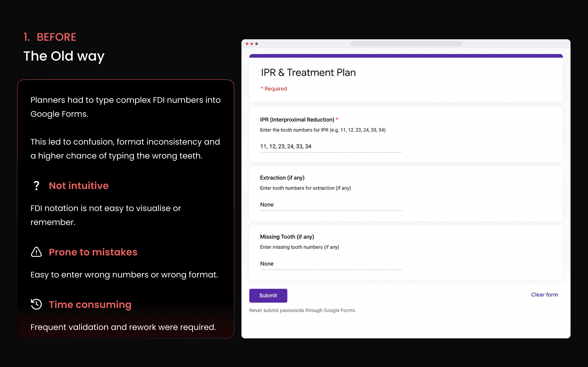Click the middle red dot in window bar
588x367 pixels.
252,44
